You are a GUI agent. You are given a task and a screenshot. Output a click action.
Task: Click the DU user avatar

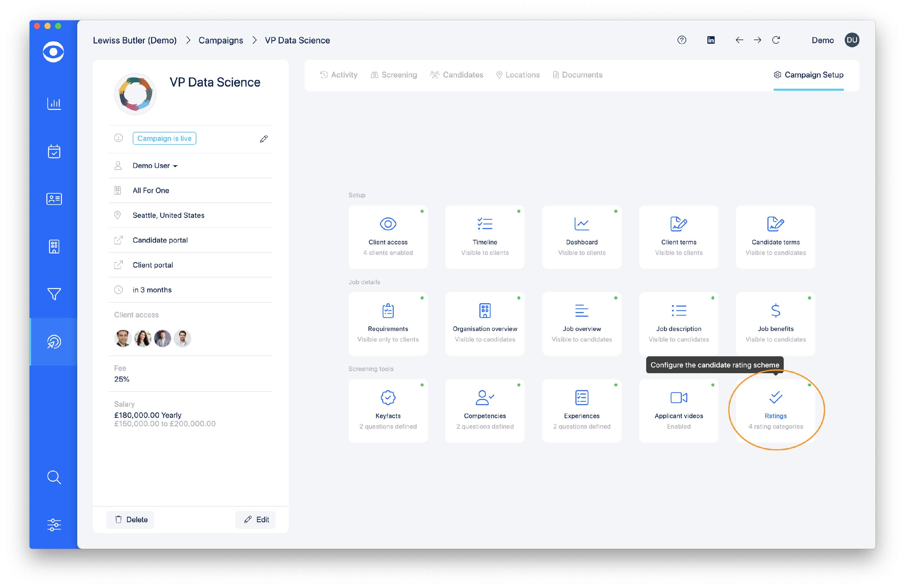click(851, 40)
